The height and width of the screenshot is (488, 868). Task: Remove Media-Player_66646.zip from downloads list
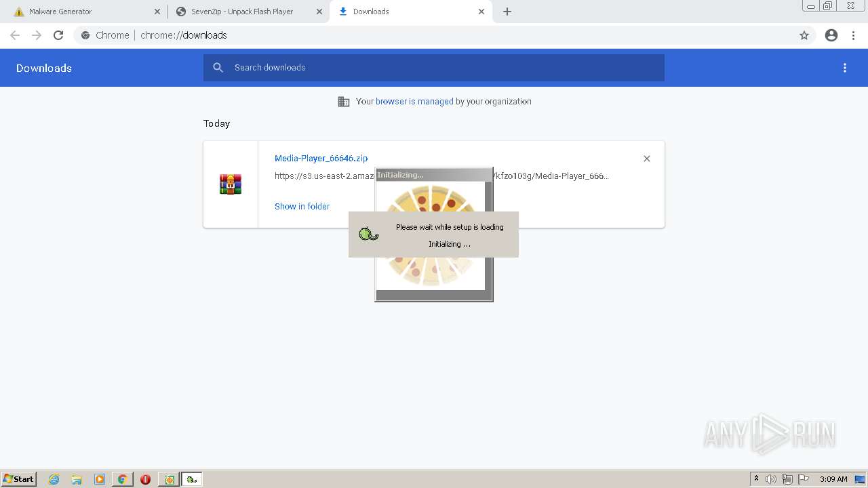pyautogui.click(x=647, y=159)
